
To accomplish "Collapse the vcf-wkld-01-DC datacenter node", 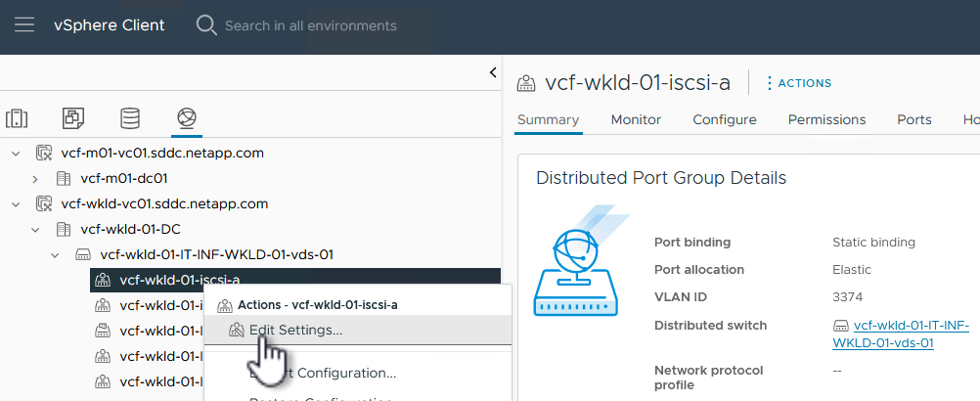I will (x=35, y=230).
